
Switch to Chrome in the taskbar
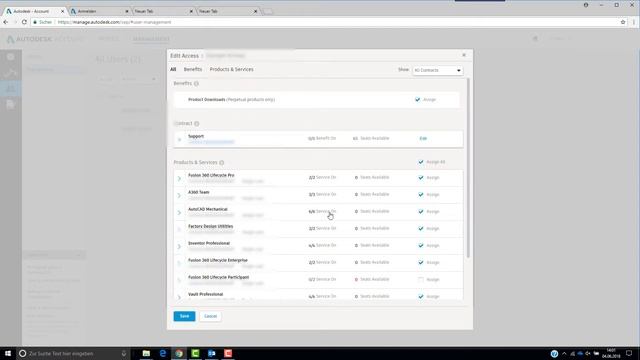point(179,353)
